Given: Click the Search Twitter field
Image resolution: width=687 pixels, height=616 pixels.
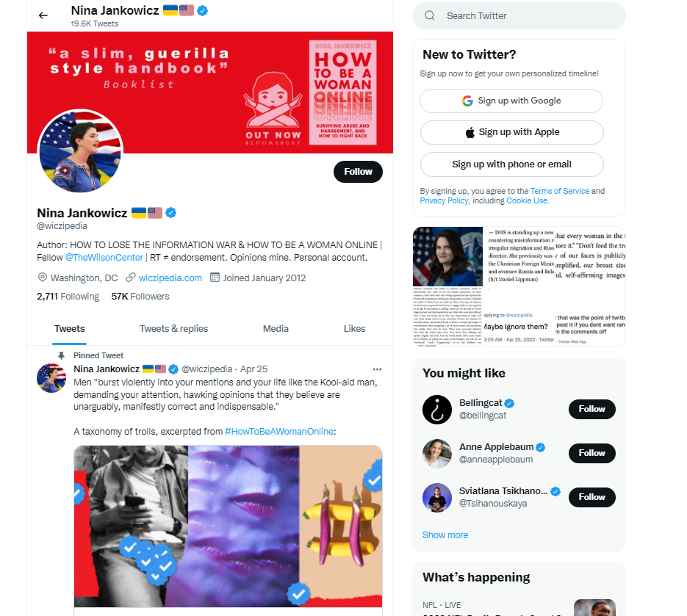Looking at the screenshot, I should [x=519, y=15].
